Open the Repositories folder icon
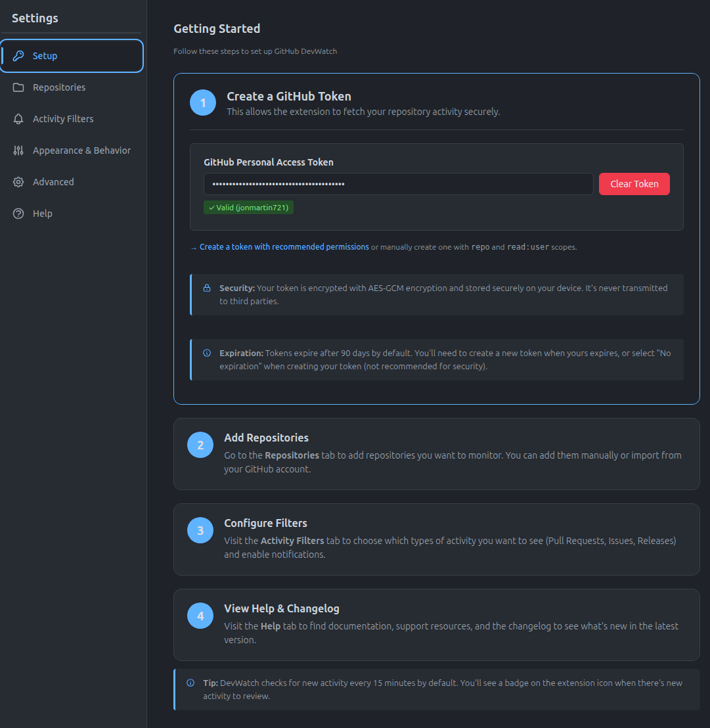The width and height of the screenshot is (710, 728). 18,87
